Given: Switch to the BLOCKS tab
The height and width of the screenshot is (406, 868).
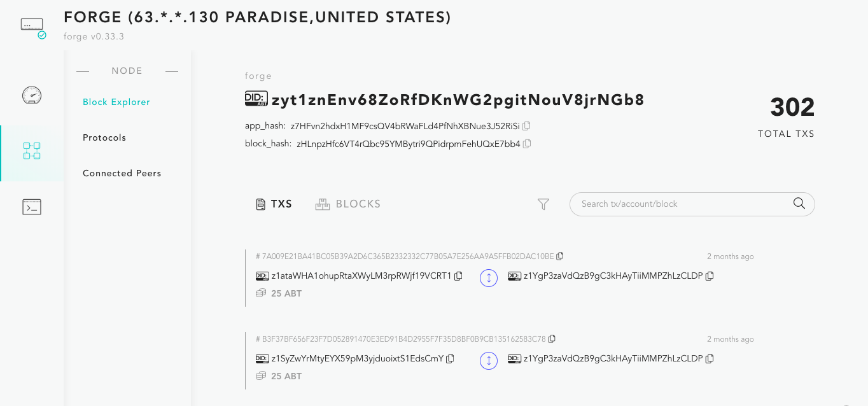Looking at the screenshot, I should pyautogui.click(x=348, y=204).
